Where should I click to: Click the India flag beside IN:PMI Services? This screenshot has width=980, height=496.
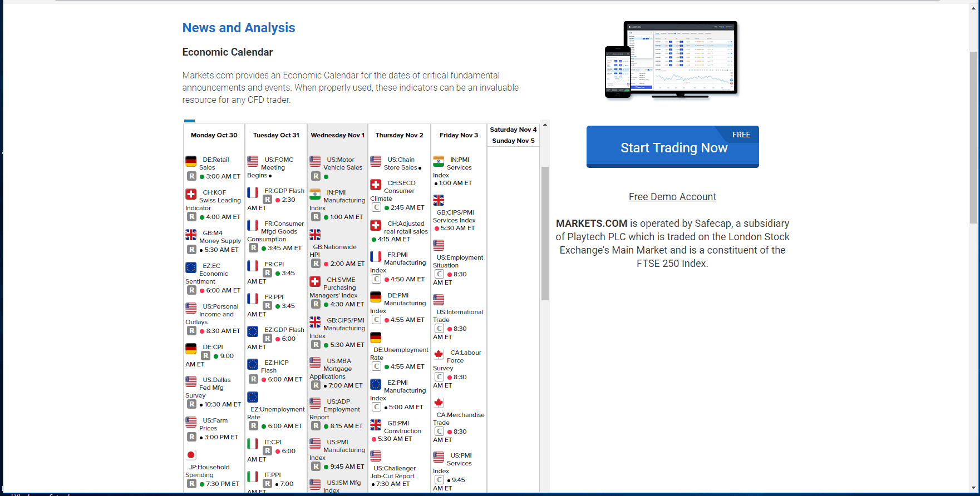[x=439, y=161]
